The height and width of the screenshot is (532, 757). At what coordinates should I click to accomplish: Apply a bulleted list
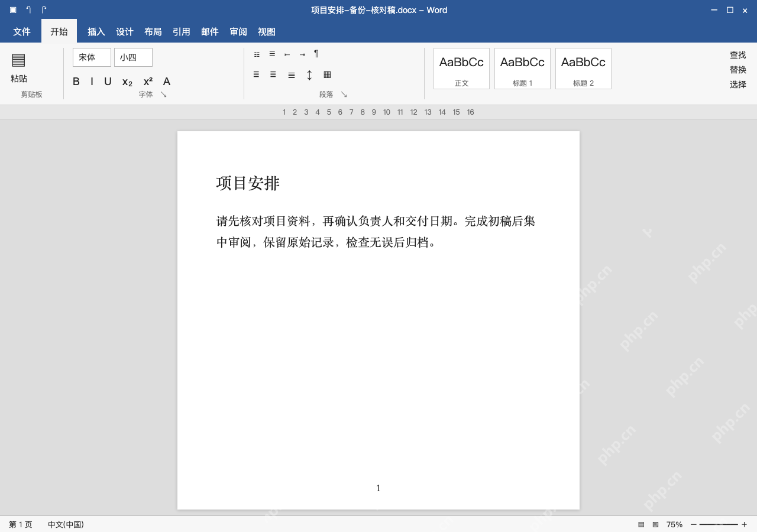[257, 54]
